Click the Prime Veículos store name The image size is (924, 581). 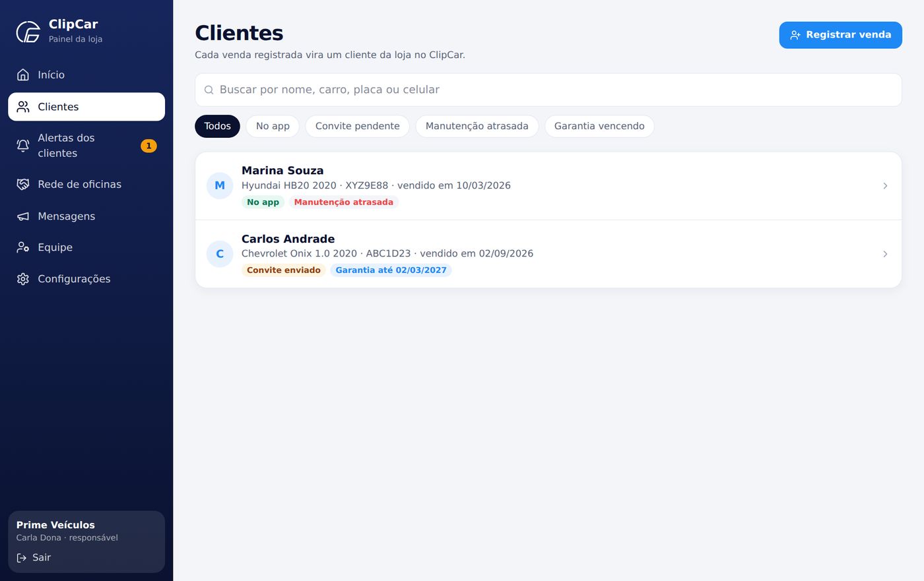[x=55, y=525]
